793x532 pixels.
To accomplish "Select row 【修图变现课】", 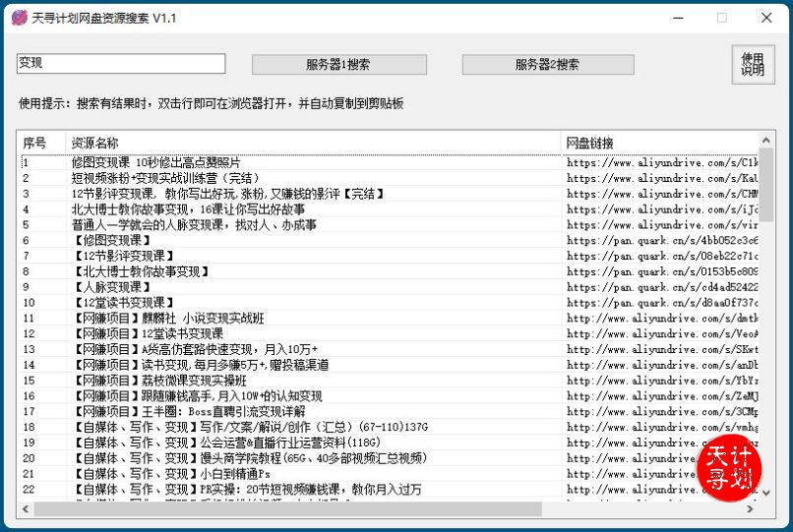I will point(390,240).
